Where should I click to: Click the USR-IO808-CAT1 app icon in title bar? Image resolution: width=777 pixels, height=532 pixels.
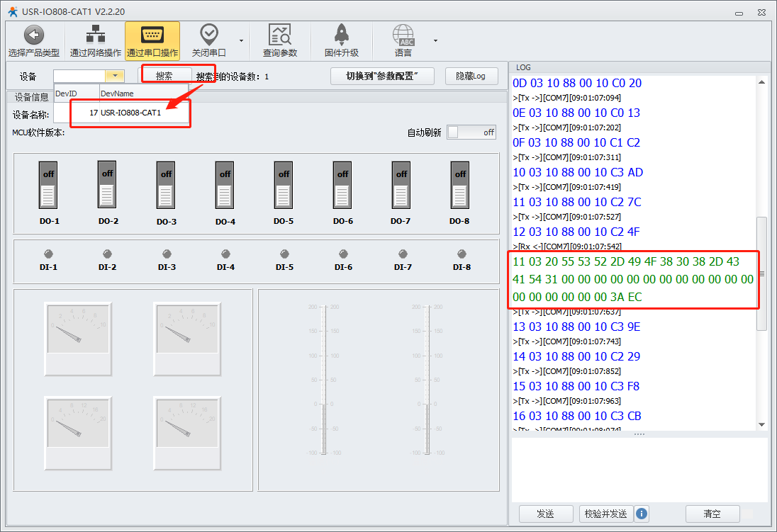13,11
